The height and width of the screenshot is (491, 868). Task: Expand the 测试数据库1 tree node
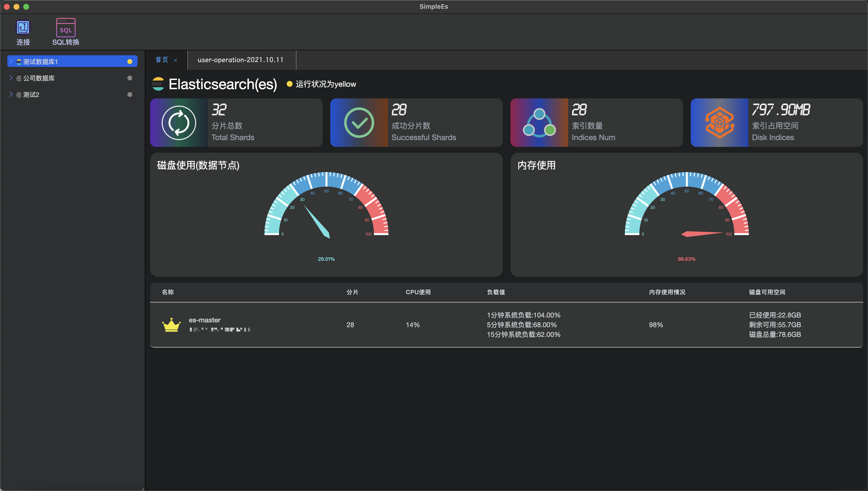11,61
